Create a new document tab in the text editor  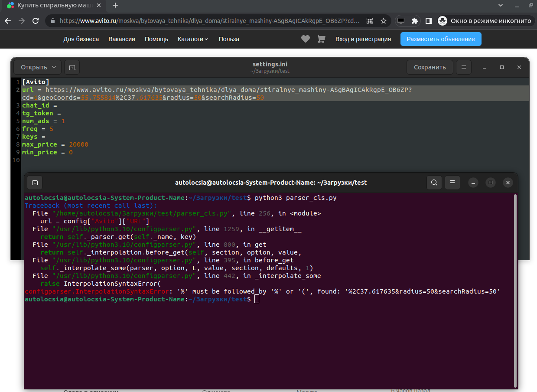(x=72, y=67)
